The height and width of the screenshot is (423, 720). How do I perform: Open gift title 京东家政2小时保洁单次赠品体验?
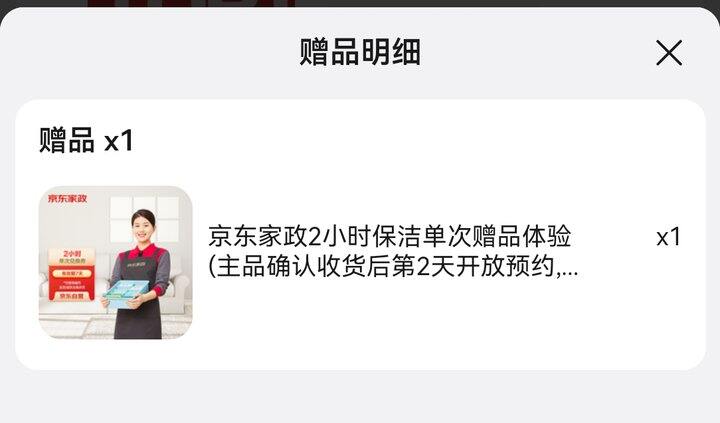pos(389,236)
